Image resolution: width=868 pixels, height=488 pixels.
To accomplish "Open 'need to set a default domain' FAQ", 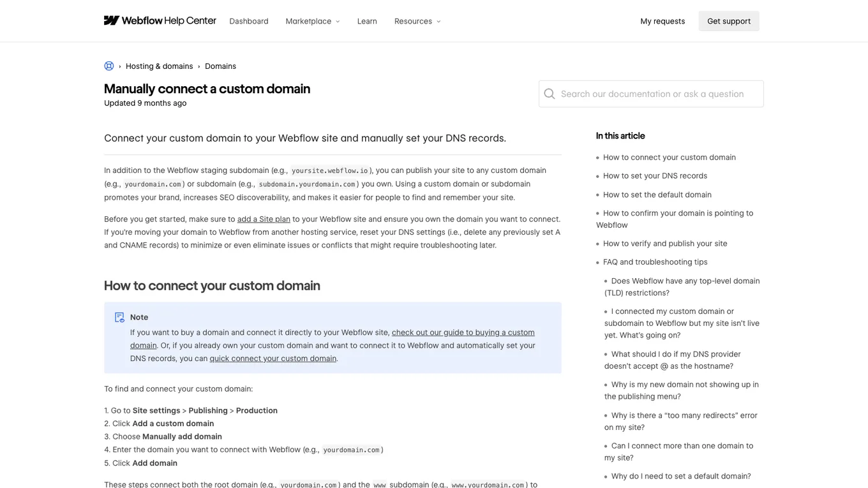I will point(681,477).
